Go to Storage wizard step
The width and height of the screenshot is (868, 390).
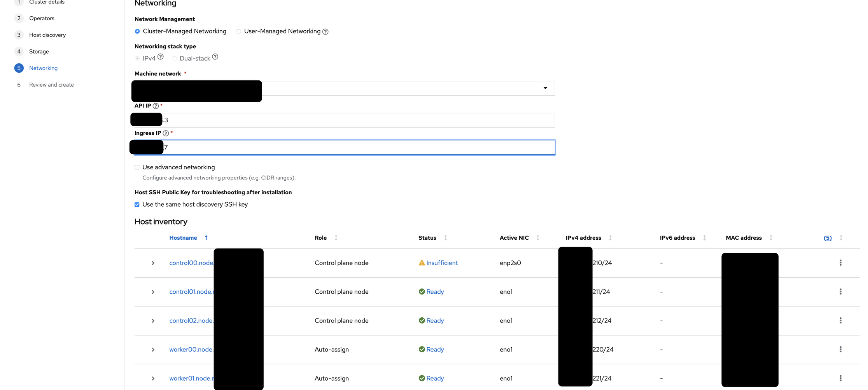[39, 52]
